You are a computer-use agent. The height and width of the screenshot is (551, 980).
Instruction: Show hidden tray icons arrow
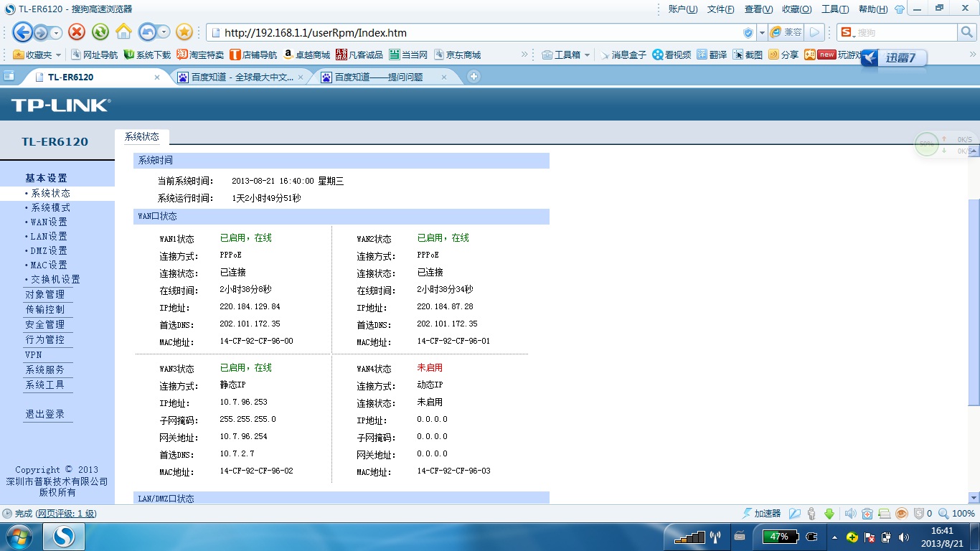pyautogui.click(x=834, y=537)
